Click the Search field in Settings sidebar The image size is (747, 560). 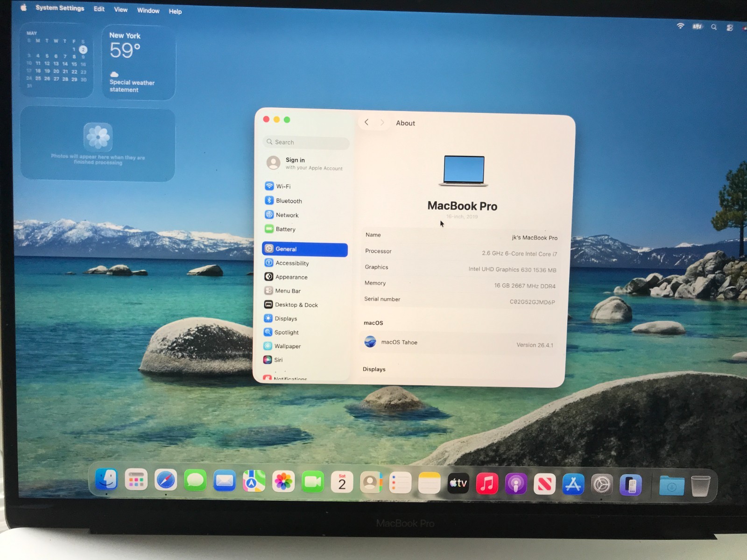306,142
